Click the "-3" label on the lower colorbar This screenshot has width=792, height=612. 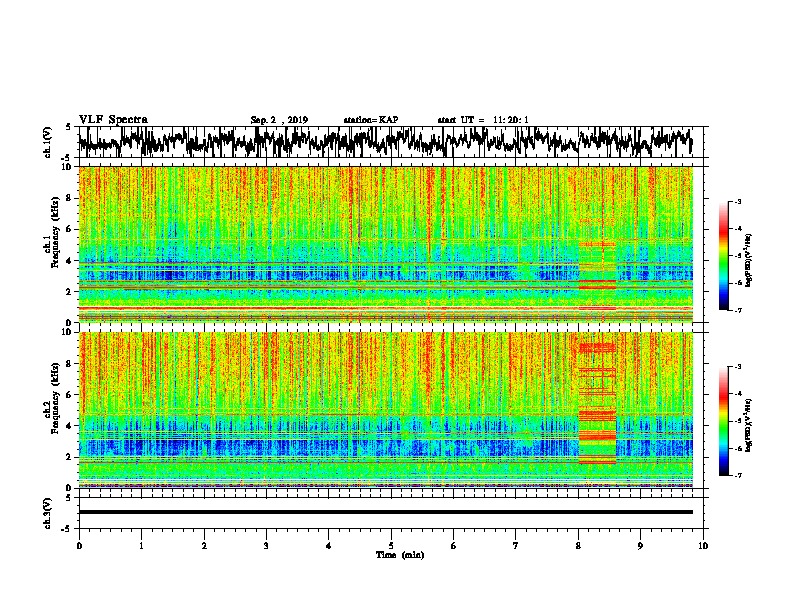[x=738, y=367]
